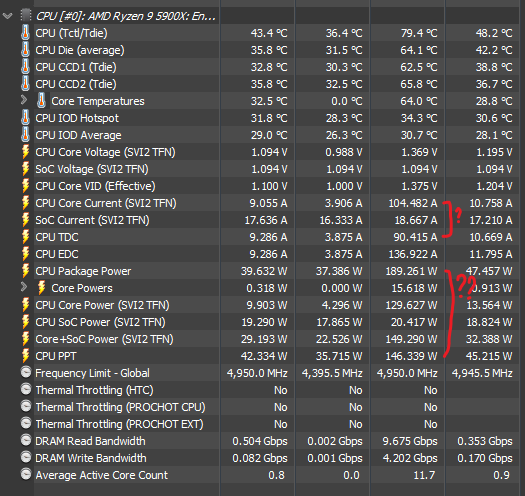
Task: Expand the Core Powers subtree
Action: (24, 287)
